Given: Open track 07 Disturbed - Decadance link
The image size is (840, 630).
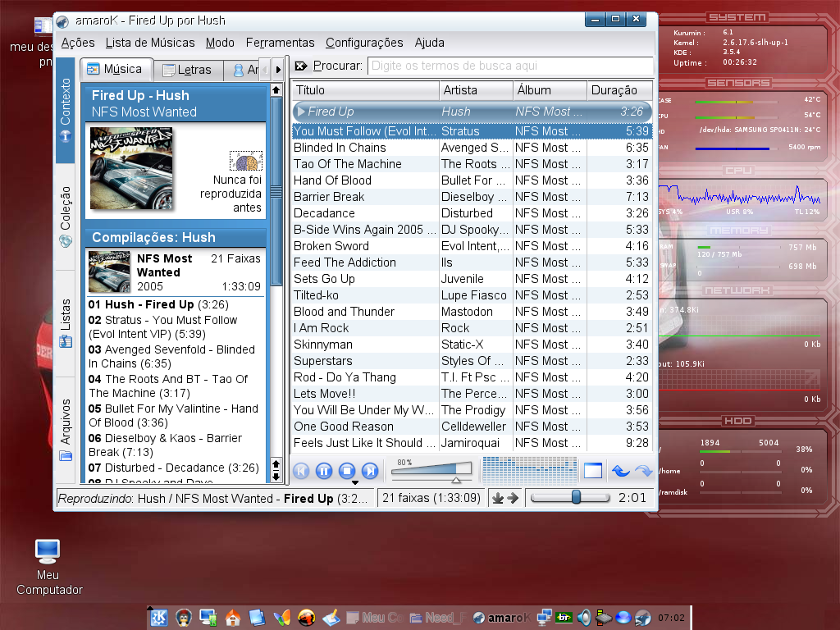Looking at the screenshot, I should click(x=174, y=468).
